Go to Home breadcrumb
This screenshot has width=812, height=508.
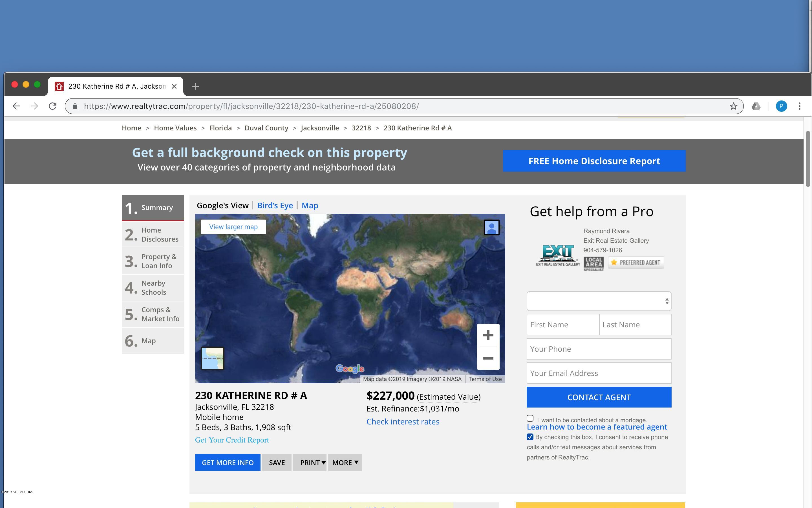132,128
